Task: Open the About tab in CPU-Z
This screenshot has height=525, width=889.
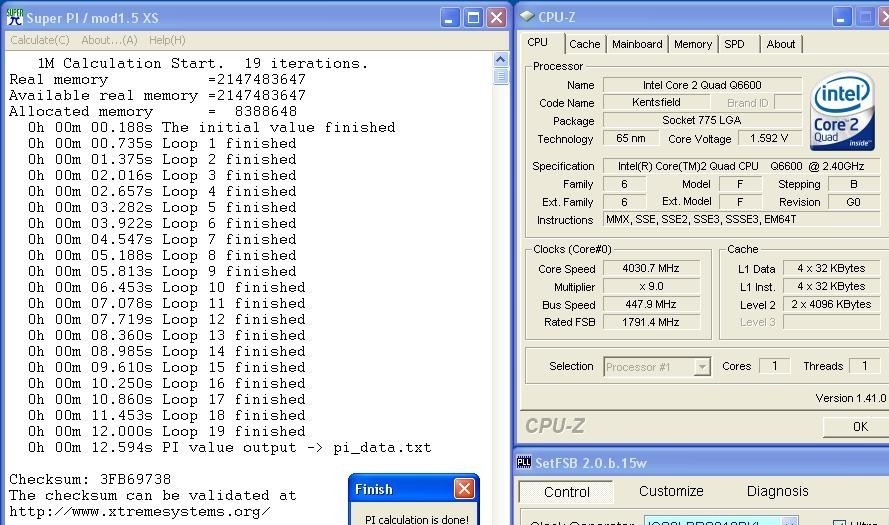Action: [781, 44]
